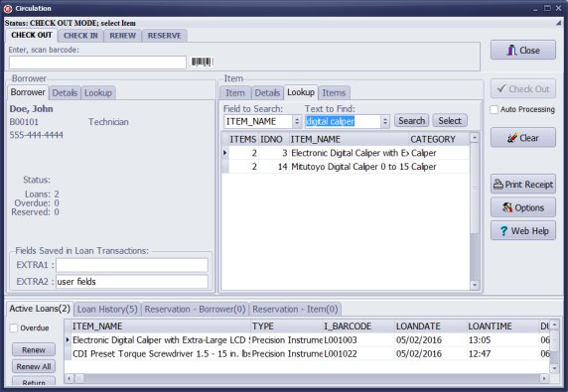568x392 pixels.
Task: Switch to the CHECK IN tab
Action: click(80, 36)
